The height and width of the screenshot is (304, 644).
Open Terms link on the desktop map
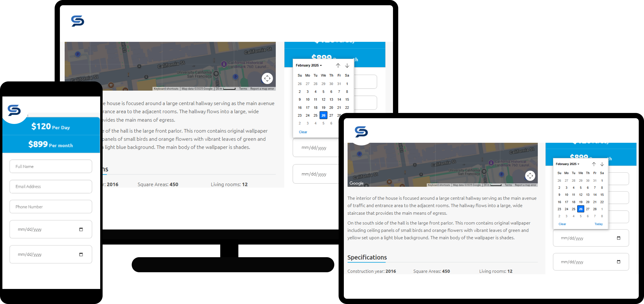tap(243, 89)
